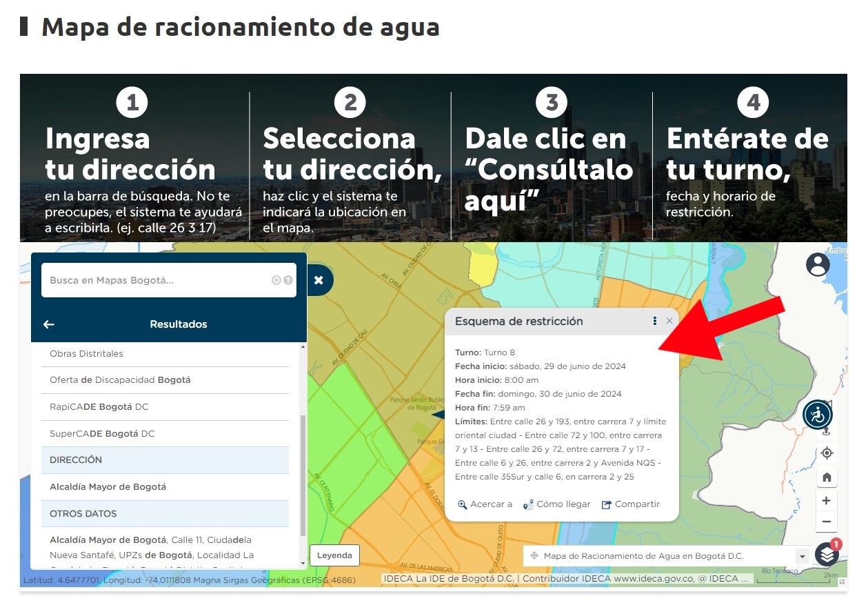Screen dimensions: 868x603
Task: Zoom out the map with minus button
Action: 827,522
